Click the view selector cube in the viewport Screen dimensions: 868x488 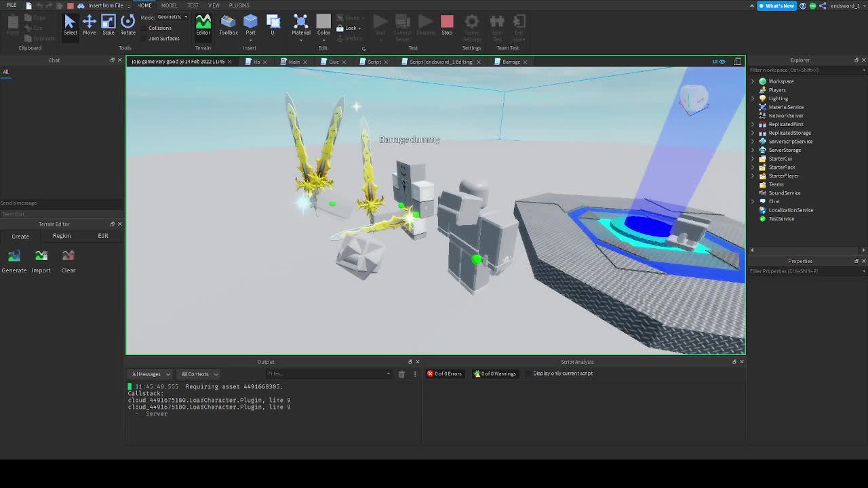(693, 100)
